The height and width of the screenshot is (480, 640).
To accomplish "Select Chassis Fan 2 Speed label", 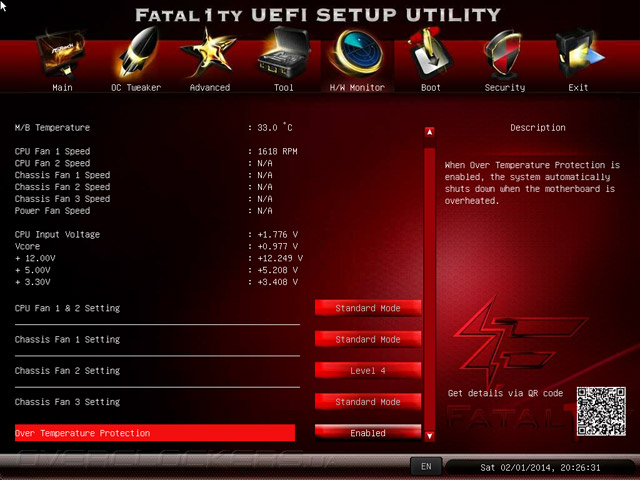I will [62, 187].
